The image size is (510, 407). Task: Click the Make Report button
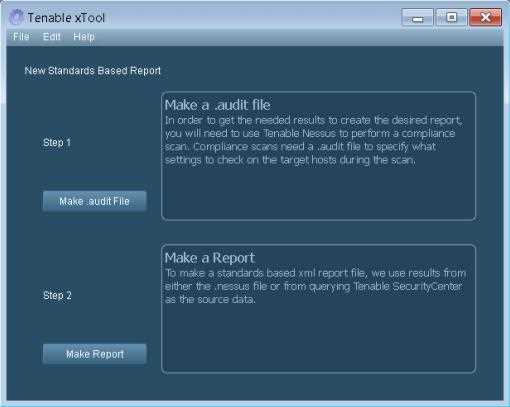95,354
